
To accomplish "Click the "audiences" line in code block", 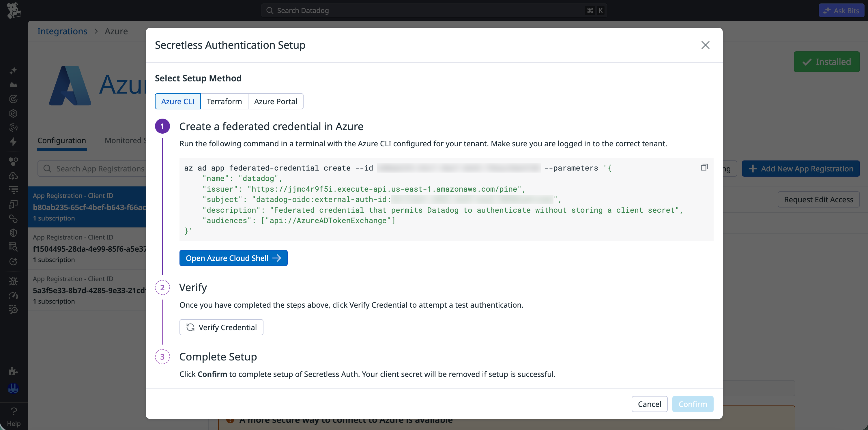I will coord(299,220).
